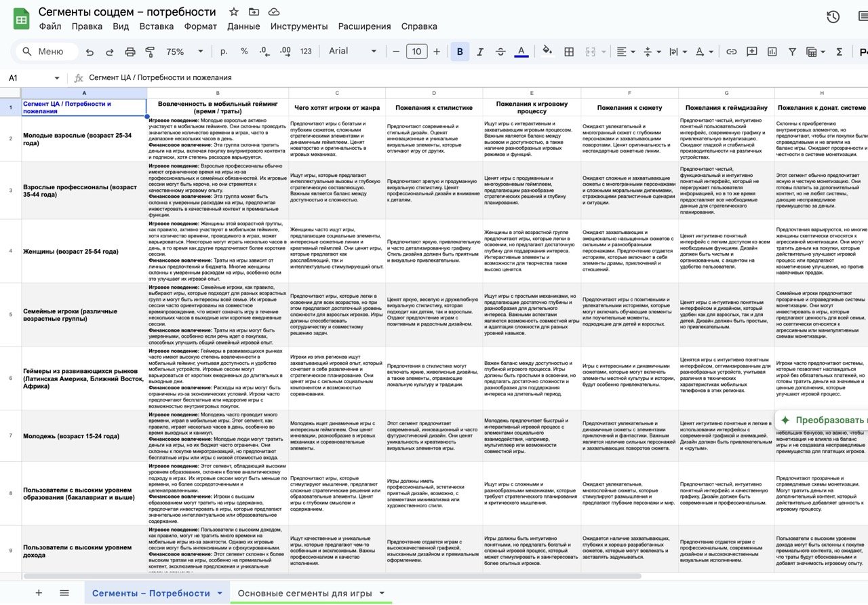Open the Вставка menu
The image size is (868, 605).
(x=157, y=26)
